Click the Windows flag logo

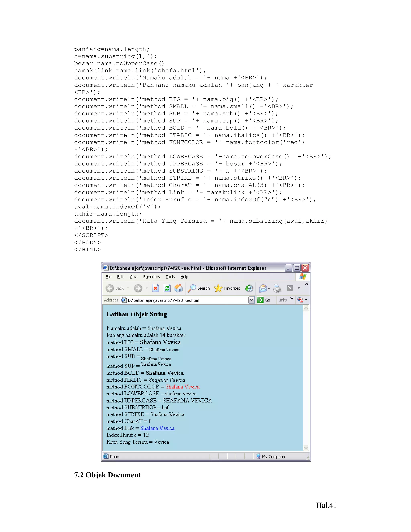coord(303,277)
